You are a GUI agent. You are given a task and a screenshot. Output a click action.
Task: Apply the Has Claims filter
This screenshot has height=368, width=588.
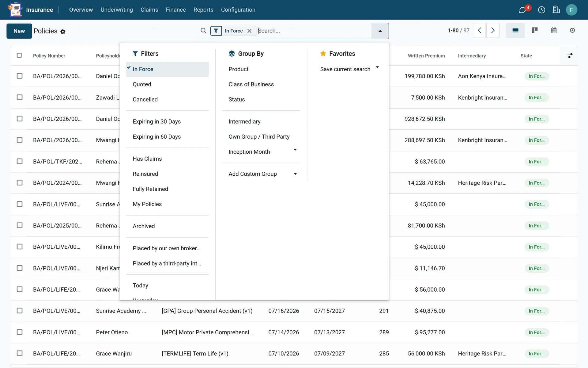click(x=167, y=159)
